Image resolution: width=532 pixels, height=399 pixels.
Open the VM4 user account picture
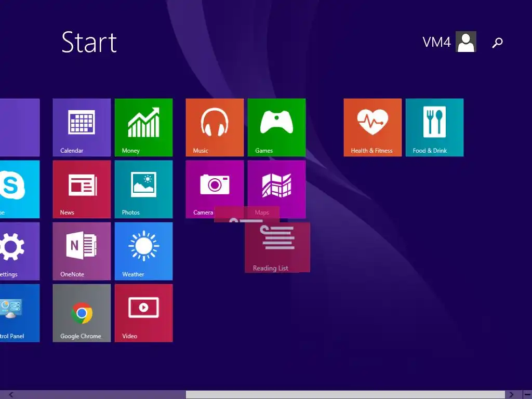(x=466, y=42)
